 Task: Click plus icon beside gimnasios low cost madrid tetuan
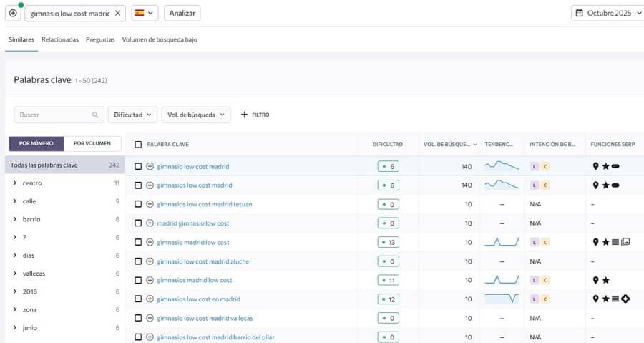tap(150, 204)
